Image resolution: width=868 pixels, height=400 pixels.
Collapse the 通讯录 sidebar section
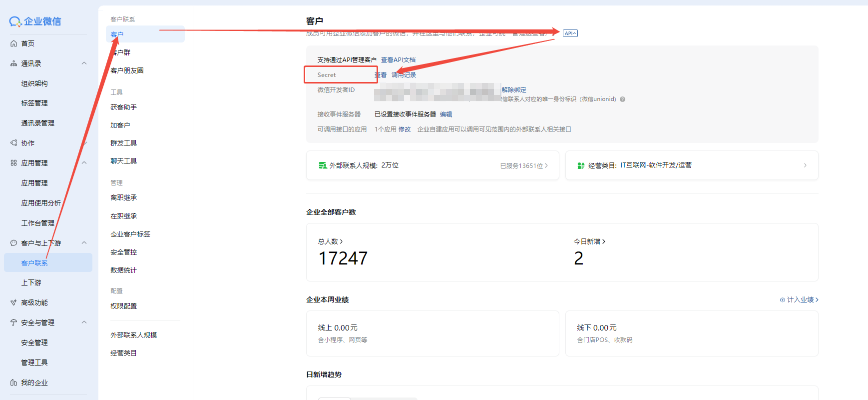[x=84, y=63]
